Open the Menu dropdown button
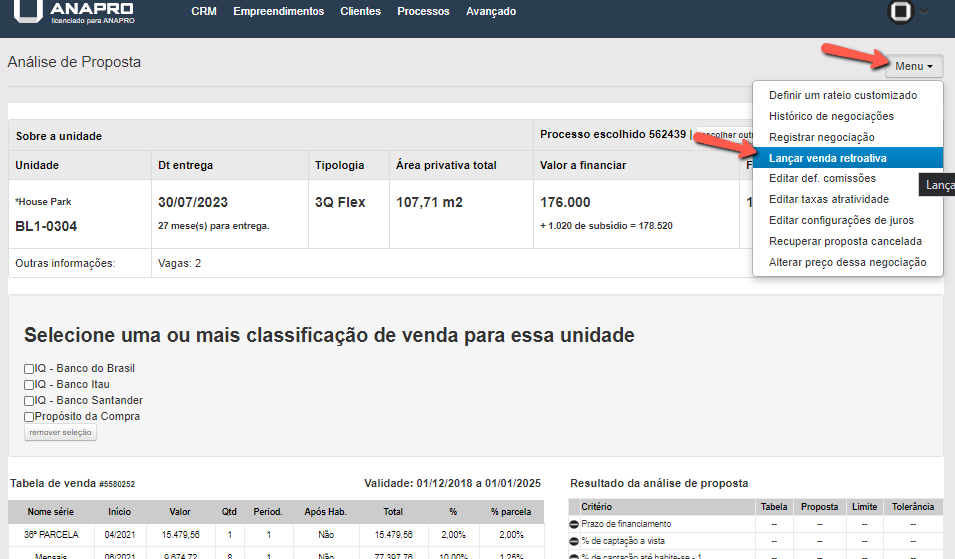 pos(914,66)
